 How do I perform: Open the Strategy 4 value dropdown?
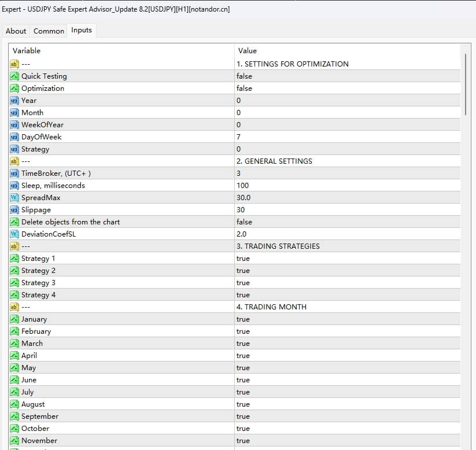[243, 295]
